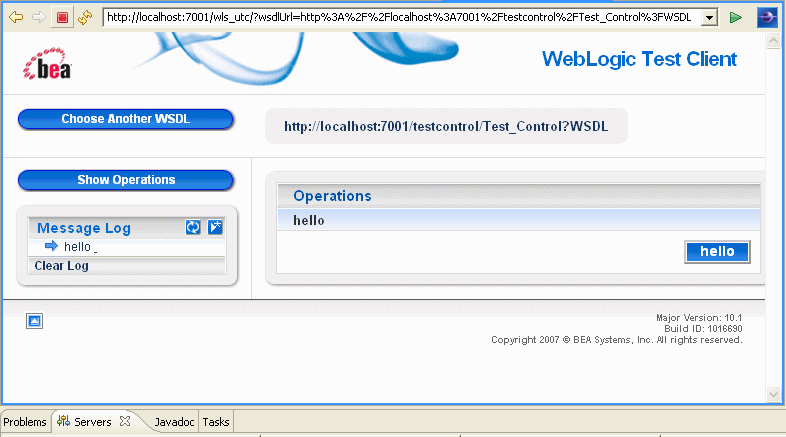
Task: Switch to the Javadoc tab
Action: point(174,422)
